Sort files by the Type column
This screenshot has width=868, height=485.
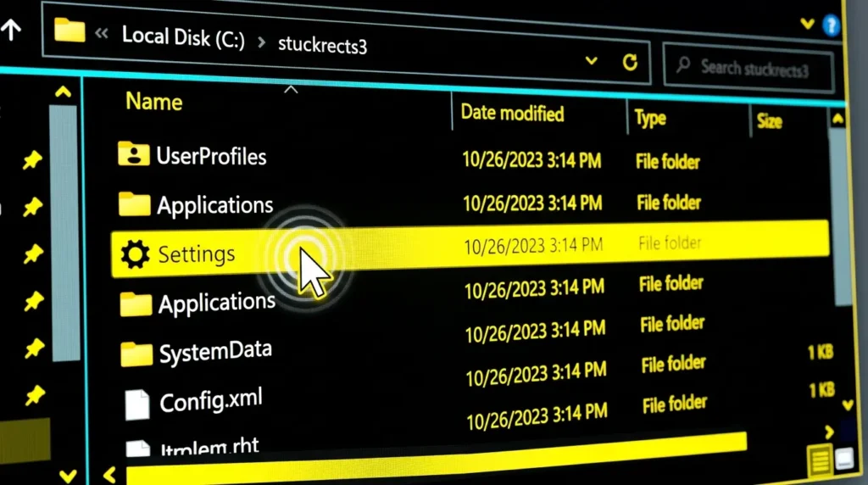[650, 118]
